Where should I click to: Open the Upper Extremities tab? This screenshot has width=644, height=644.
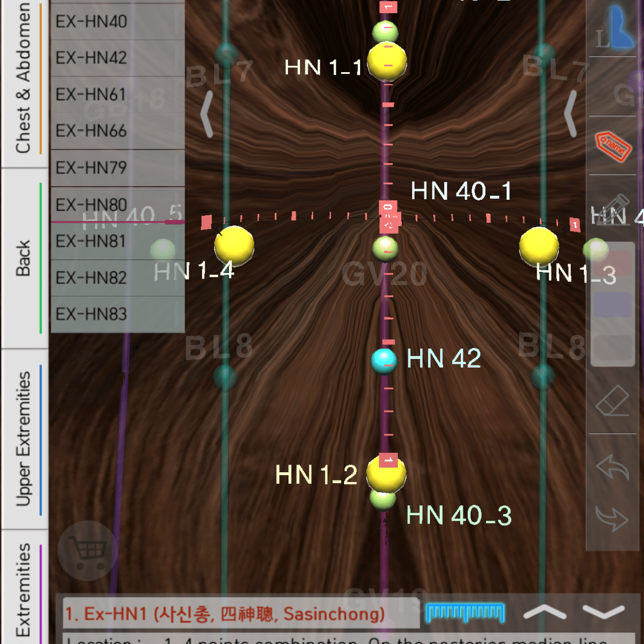pos(23,439)
